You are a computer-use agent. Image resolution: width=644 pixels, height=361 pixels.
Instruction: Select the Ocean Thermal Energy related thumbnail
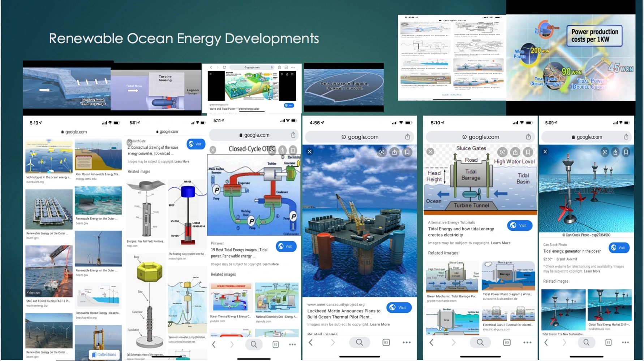click(231, 297)
